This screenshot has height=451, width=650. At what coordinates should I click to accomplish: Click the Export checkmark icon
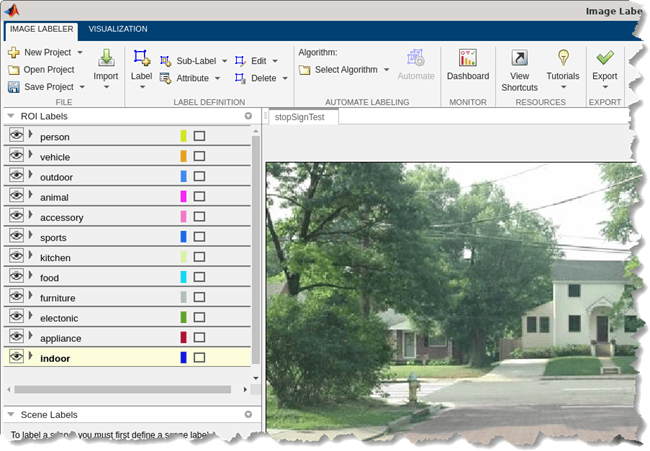tap(604, 58)
